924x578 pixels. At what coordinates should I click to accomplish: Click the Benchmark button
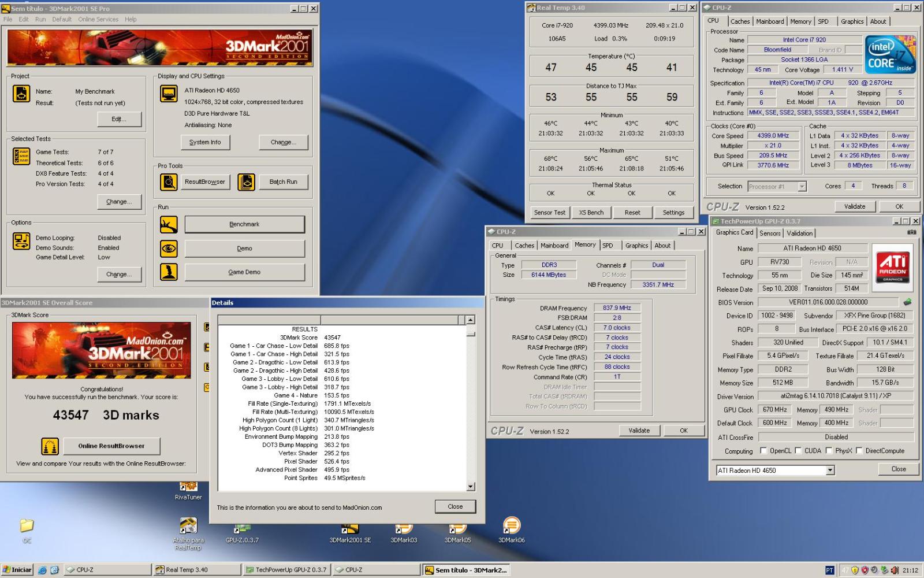pyautogui.click(x=244, y=224)
